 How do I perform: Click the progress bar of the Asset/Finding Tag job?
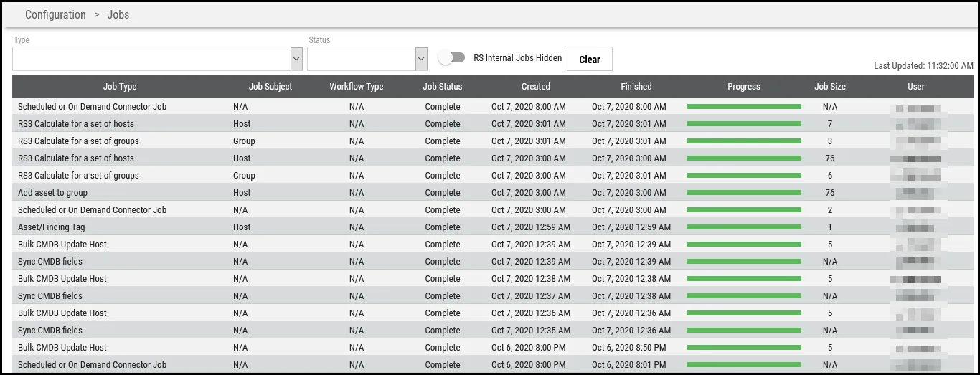(x=744, y=227)
